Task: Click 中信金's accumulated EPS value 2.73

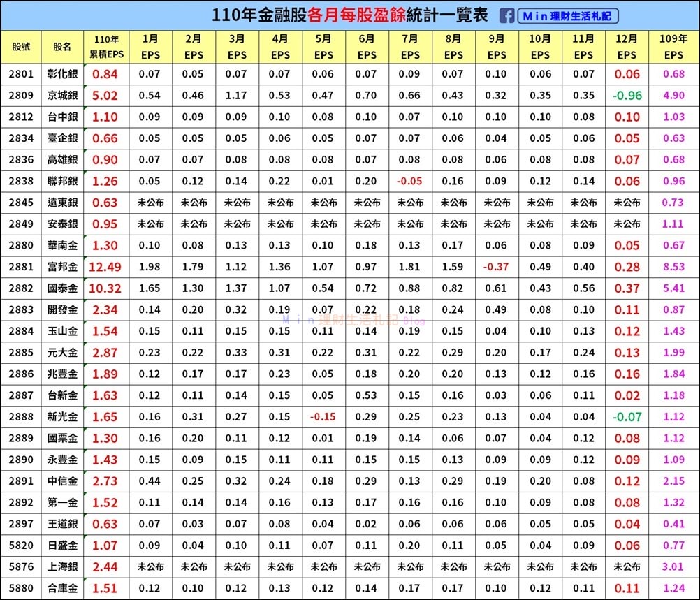Action: coord(105,481)
